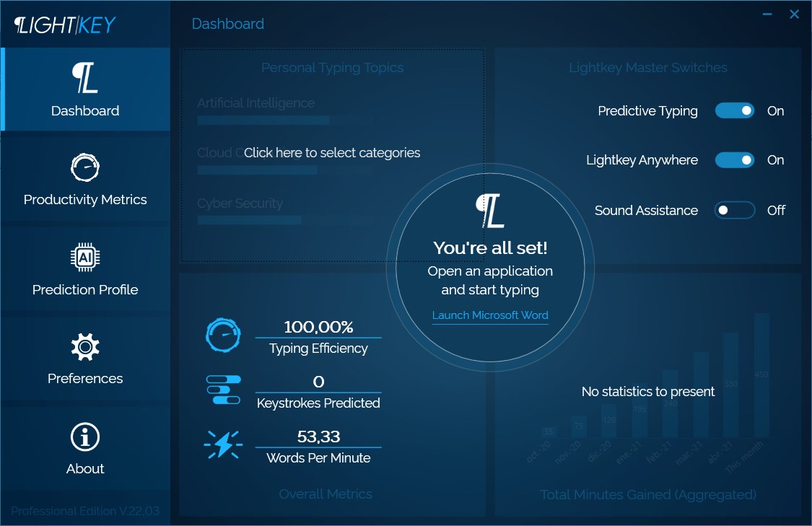Select the Productivity Metrics gauge icon
This screenshot has height=526, width=812.
pos(85,167)
